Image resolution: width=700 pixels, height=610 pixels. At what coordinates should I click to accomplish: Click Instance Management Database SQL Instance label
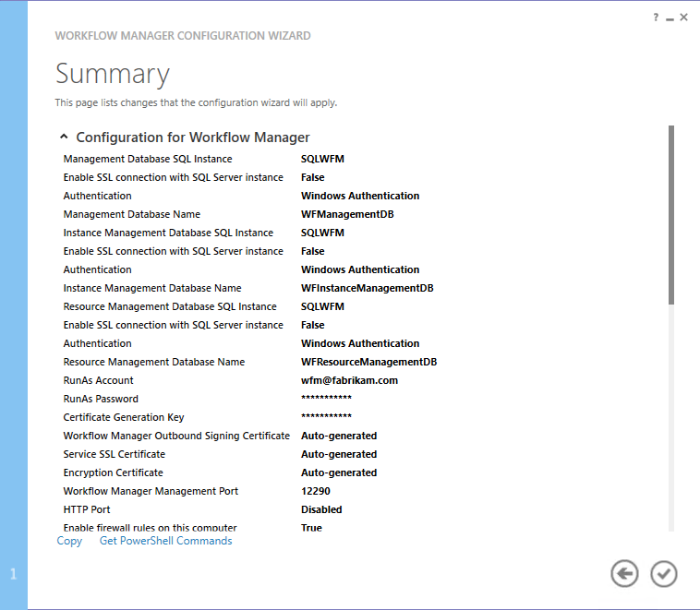[x=168, y=233]
